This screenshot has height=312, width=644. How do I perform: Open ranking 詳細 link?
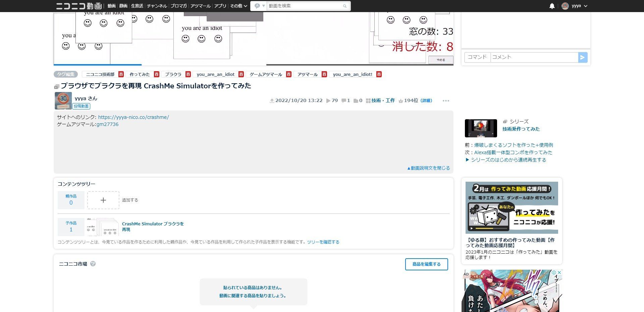426,100
